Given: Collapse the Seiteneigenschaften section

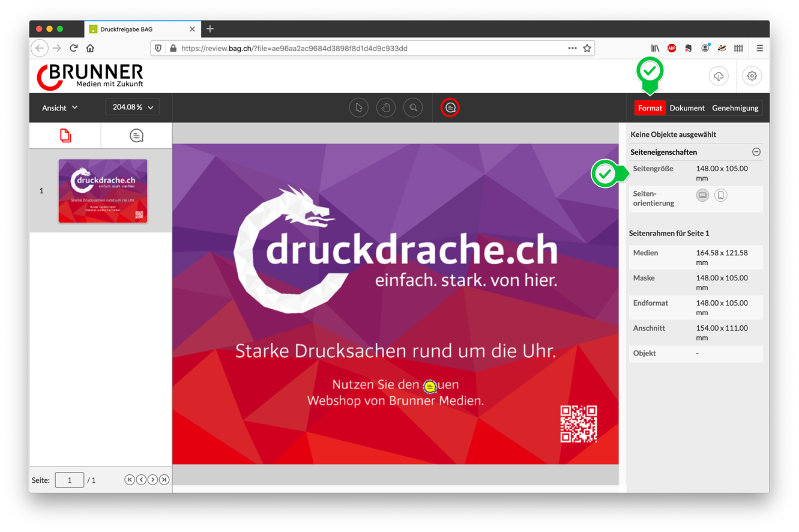Looking at the screenshot, I should pos(756,153).
